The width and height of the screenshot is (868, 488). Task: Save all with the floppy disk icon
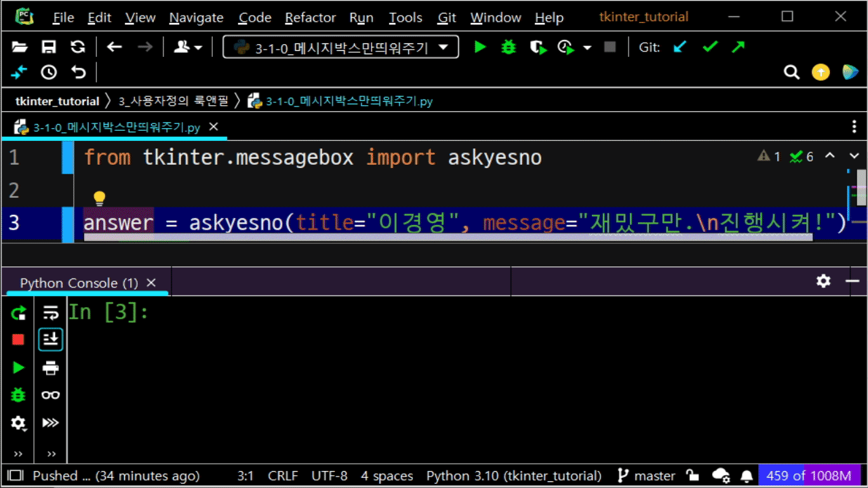pyautogui.click(x=49, y=47)
